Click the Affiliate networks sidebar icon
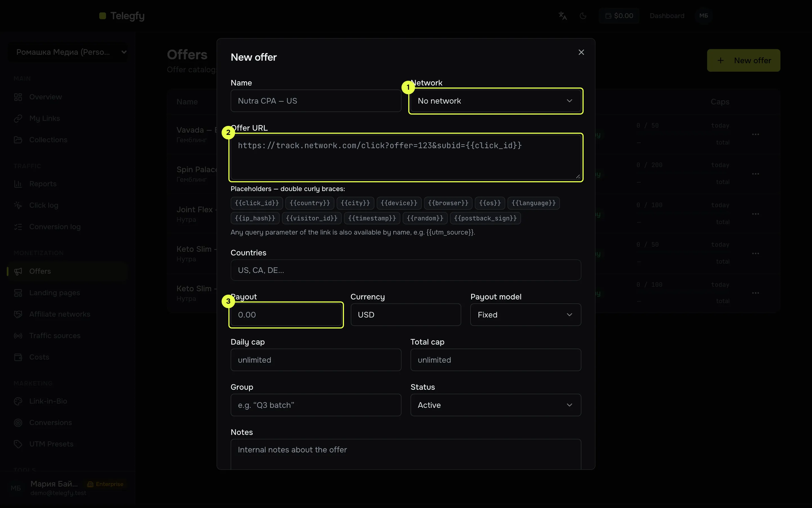 18,314
